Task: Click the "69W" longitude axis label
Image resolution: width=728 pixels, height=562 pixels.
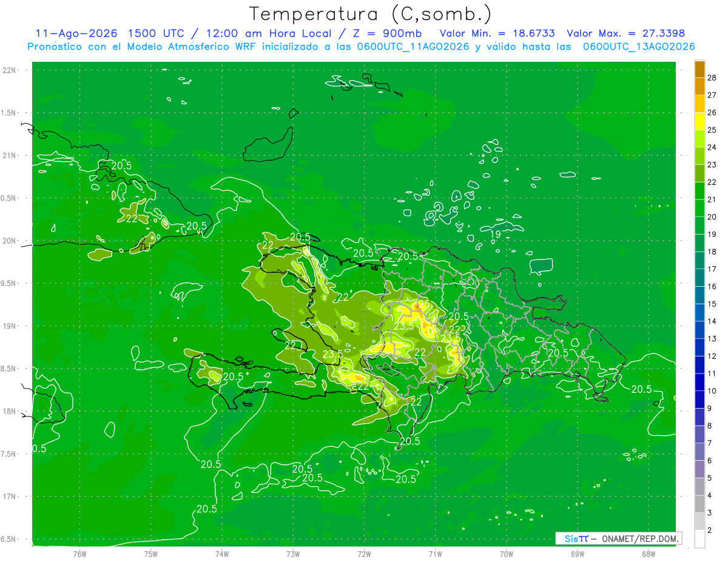Action: point(578,554)
